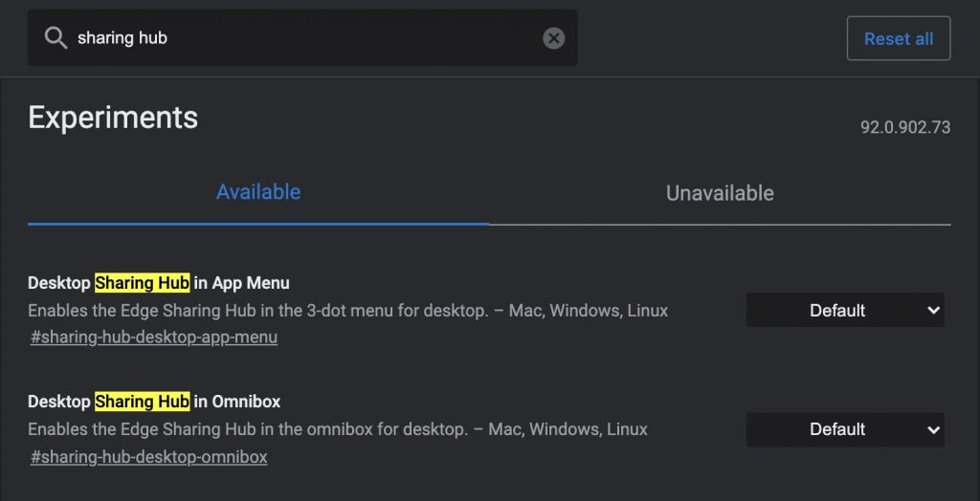Viewport: 980px width, 501px height.
Task: Click the description mentioning the omnibox for desktop
Action: click(338, 429)
